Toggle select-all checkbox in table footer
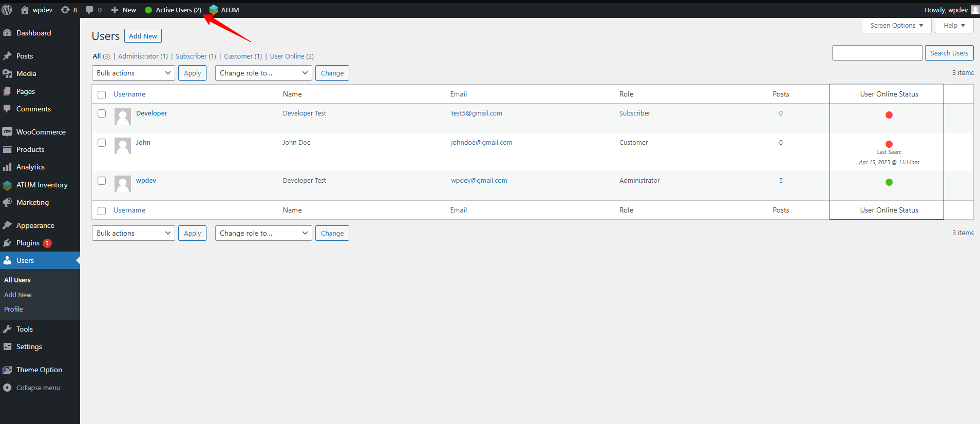Screen dimensions: 980x424 (102, 211)
